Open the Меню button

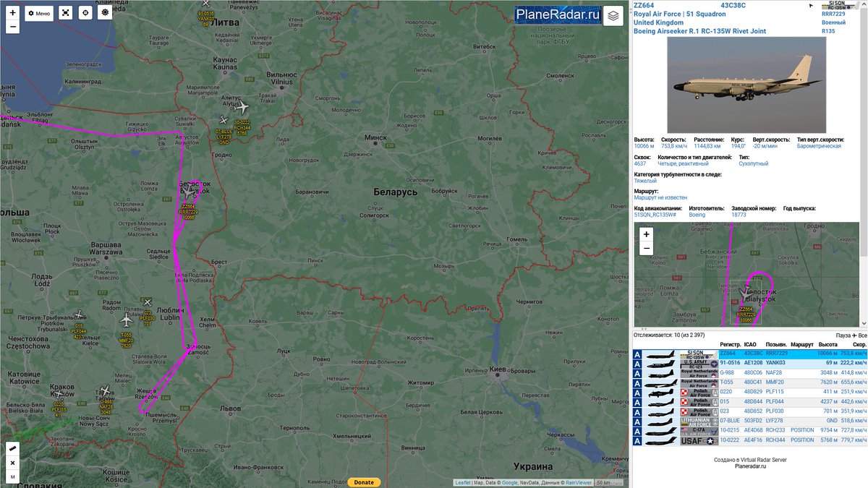click(x=39, y=13)
